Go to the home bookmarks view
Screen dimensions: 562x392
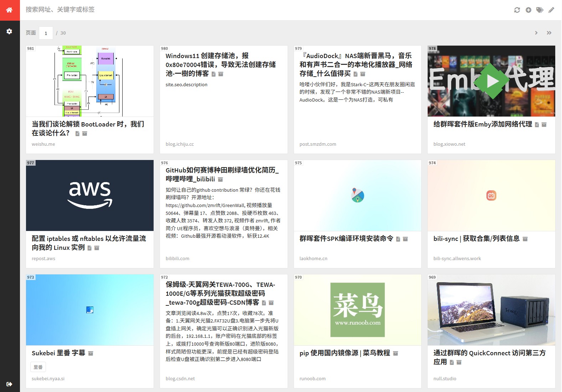(10, 10)
